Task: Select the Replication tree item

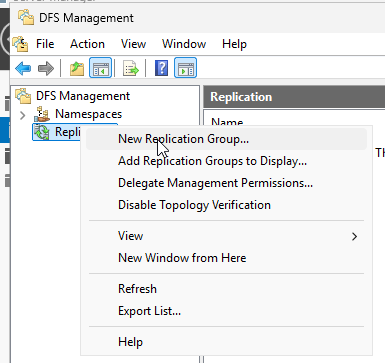Action: (68, 132)
